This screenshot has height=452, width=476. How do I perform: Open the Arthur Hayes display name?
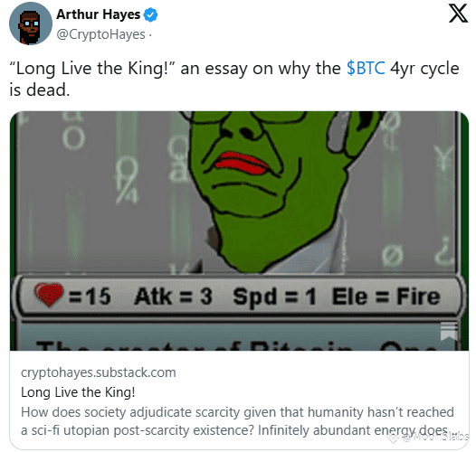[x=98, y=14]
